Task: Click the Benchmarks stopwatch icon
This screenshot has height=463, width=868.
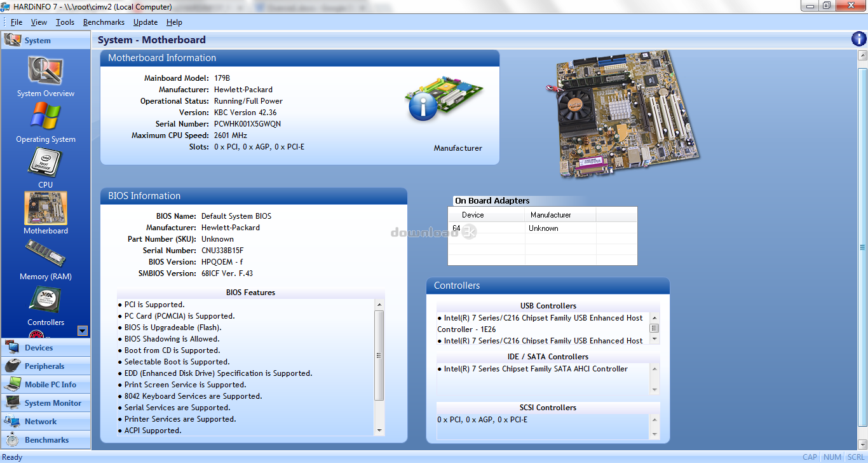Action: 12,440
